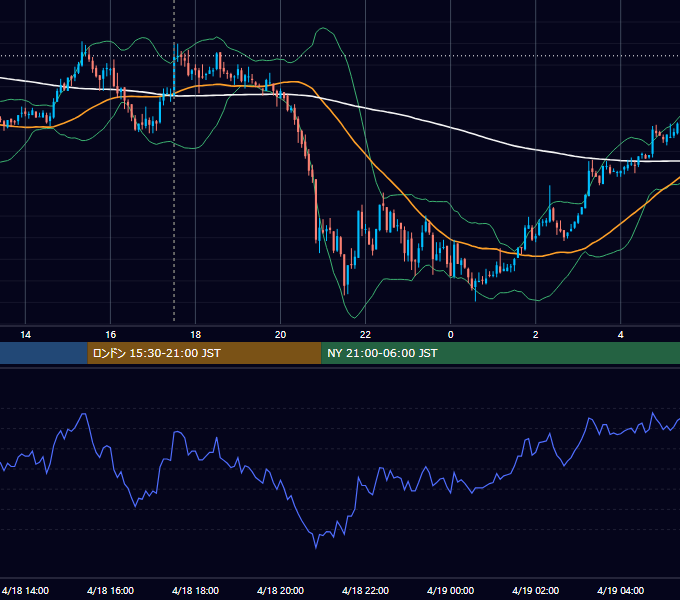Image resolution: width=680 pixels, height=600 pixels.
Task: Click the upper time axis label 16
Action: 111,334
